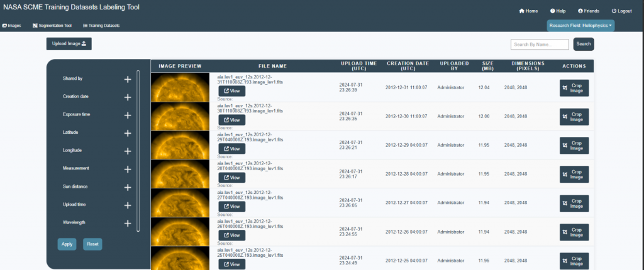Click the Search By Name input field
This screenshot has height=270, width=644.
(x=540, y=44)
